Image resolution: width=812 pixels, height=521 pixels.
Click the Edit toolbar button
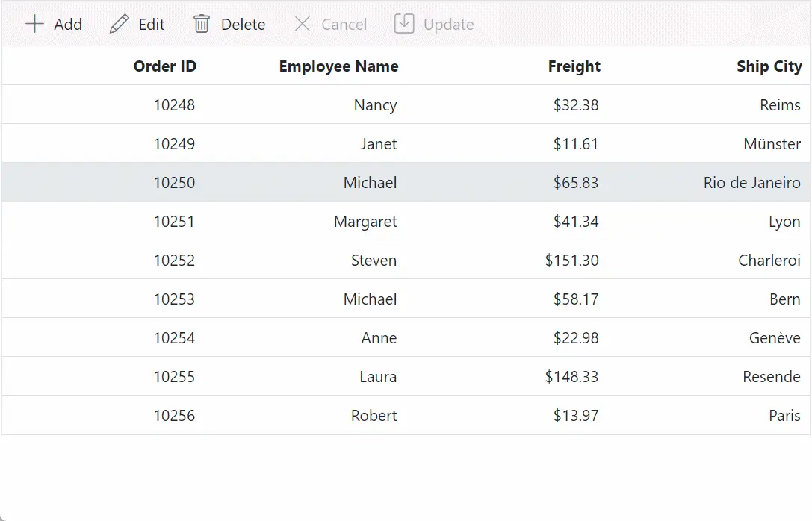(x=137, y=23)
